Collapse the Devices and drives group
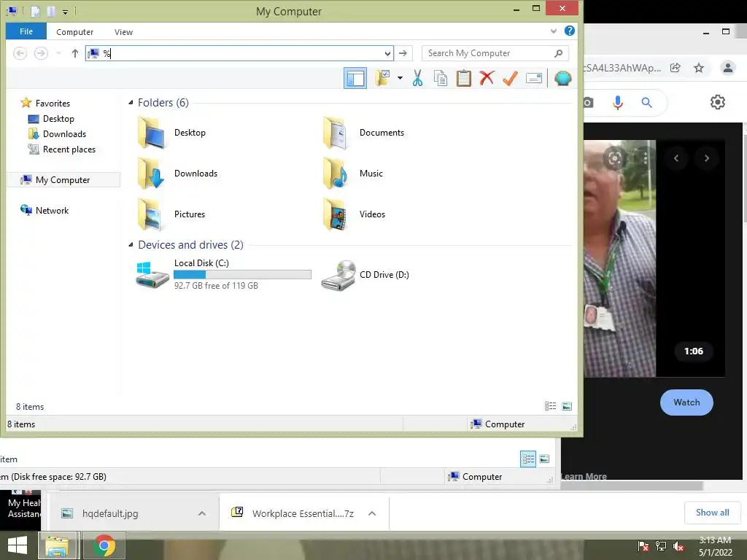Screen dimensions: 747x560 tap(131, 245)
